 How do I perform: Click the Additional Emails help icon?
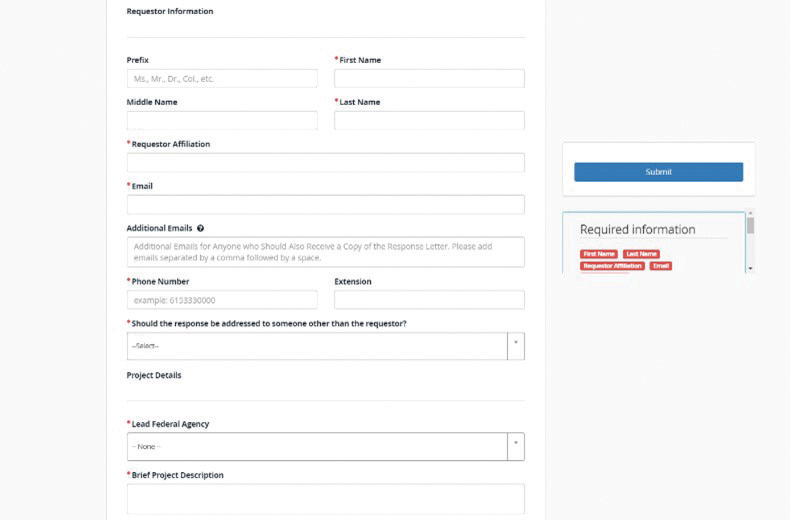click(201, 228)
